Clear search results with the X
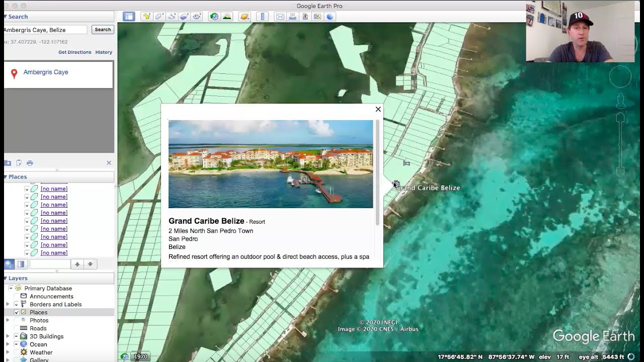This screenshot has height=362, width=644. [109, 163]
